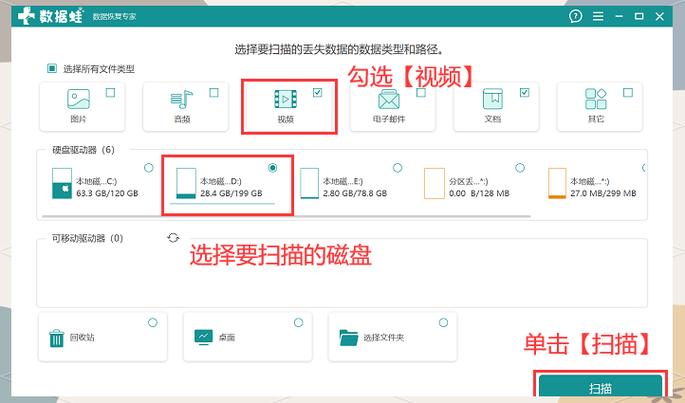The height and width of the screenshot is (403, 685).
Task: Click the E: drive disk icon
Action: (x=309, y=184)
